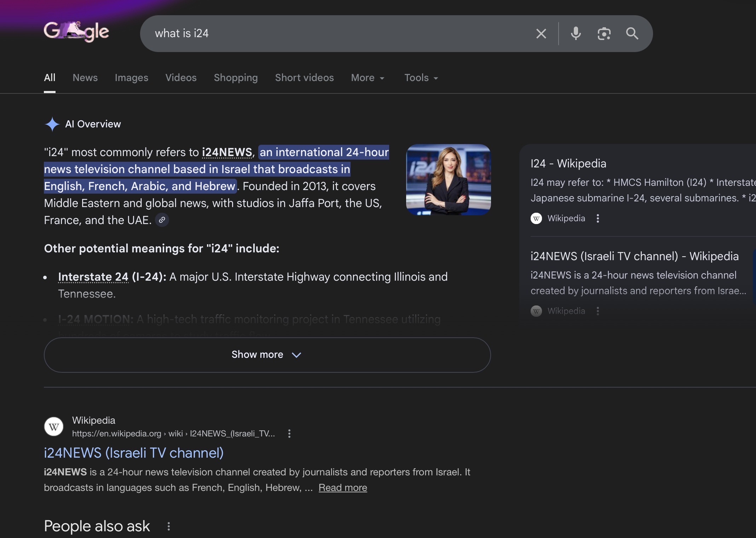
Task: Start voice search with microphone icon
Action: [576, 34]
